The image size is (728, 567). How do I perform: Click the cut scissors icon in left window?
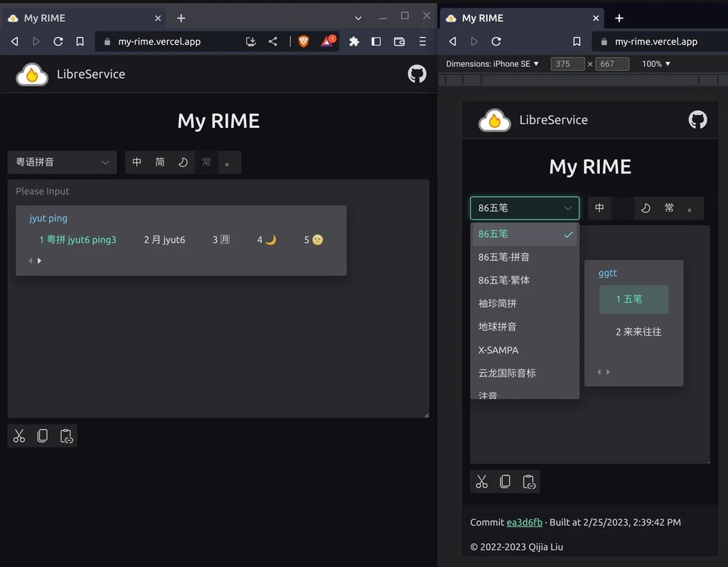coord(19,436)
